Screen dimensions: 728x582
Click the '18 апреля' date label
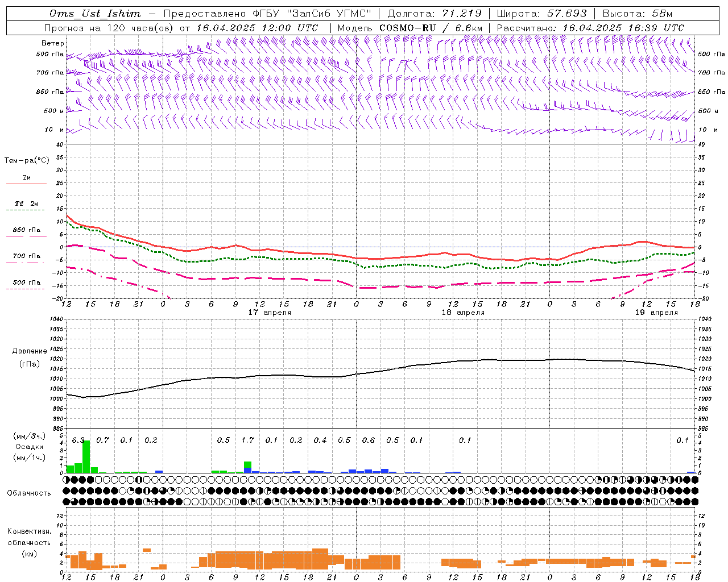tap(463, 313)
